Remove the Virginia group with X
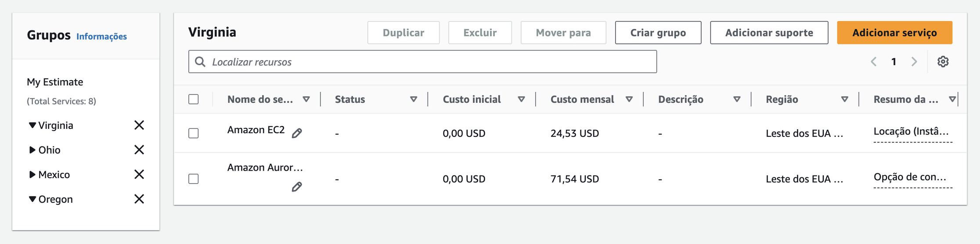 [x=139, y=125]
